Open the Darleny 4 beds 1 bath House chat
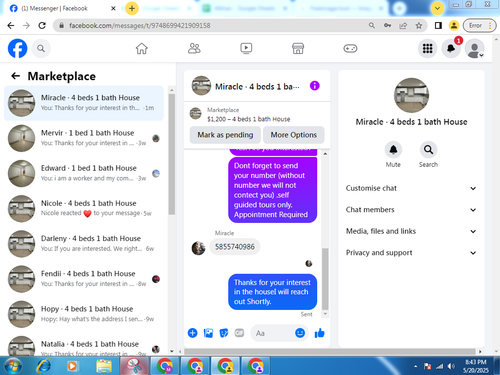Image resolution: width=500 pixels, height=375 pixels. (x=84, y=244)
